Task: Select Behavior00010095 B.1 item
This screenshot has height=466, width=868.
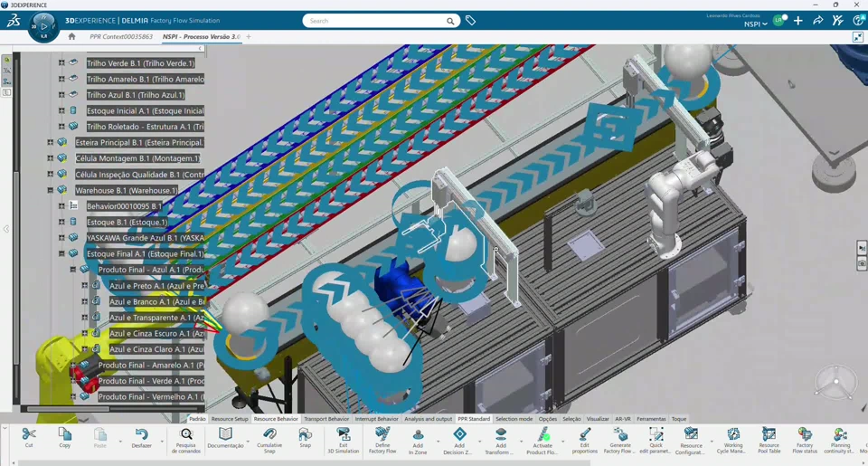Action: pyautogui.click(x=125, y=206)
